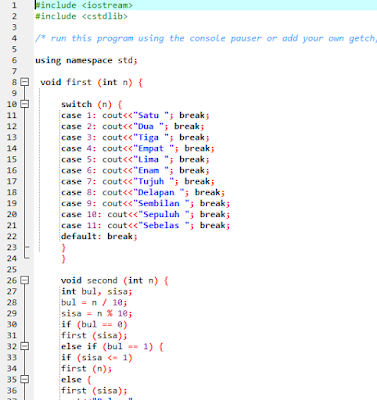
Task: Click the 'else if (bul == 1) {' line
Action: 112,347
